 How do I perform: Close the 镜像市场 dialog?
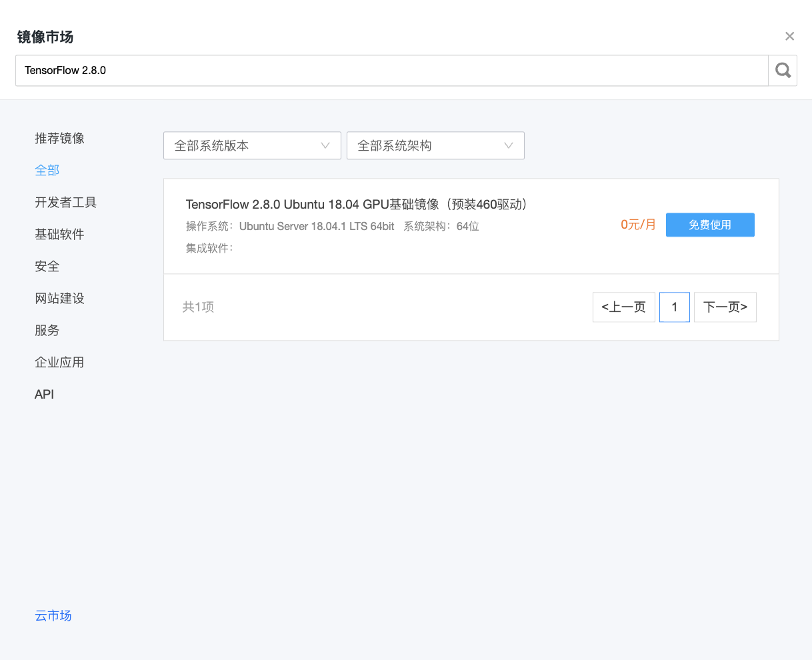click(789, 37)
